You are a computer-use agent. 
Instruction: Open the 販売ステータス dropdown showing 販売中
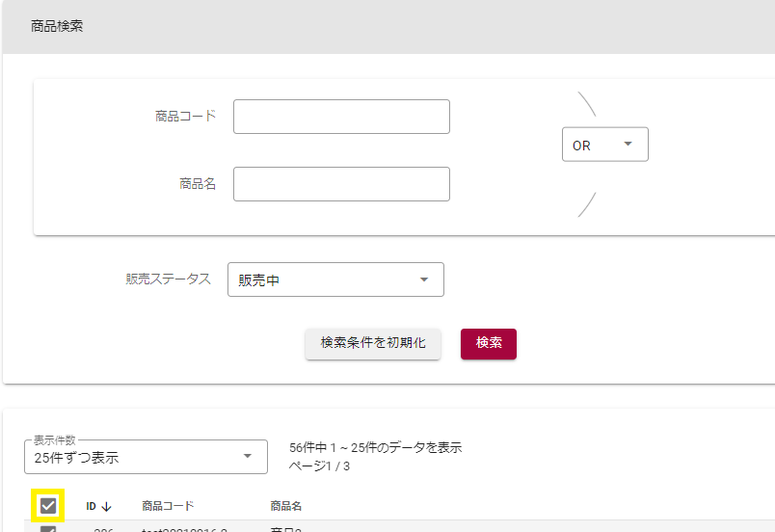(x=334, y=280)
